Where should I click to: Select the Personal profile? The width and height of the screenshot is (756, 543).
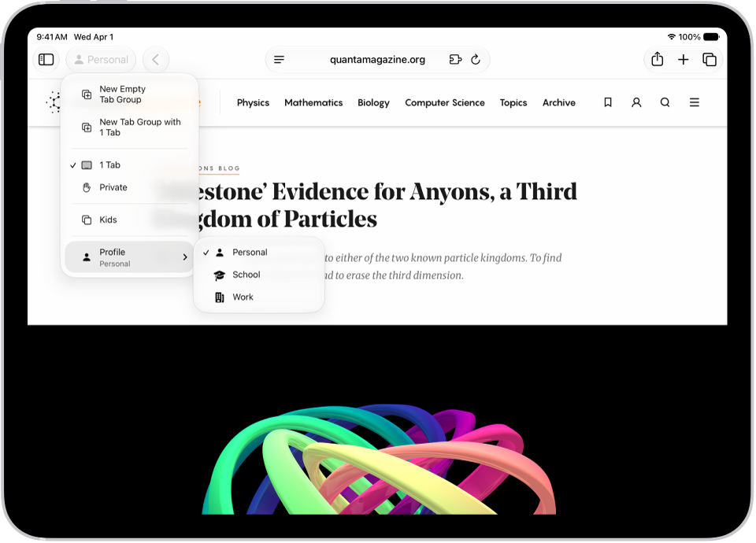tap(259, 252)
